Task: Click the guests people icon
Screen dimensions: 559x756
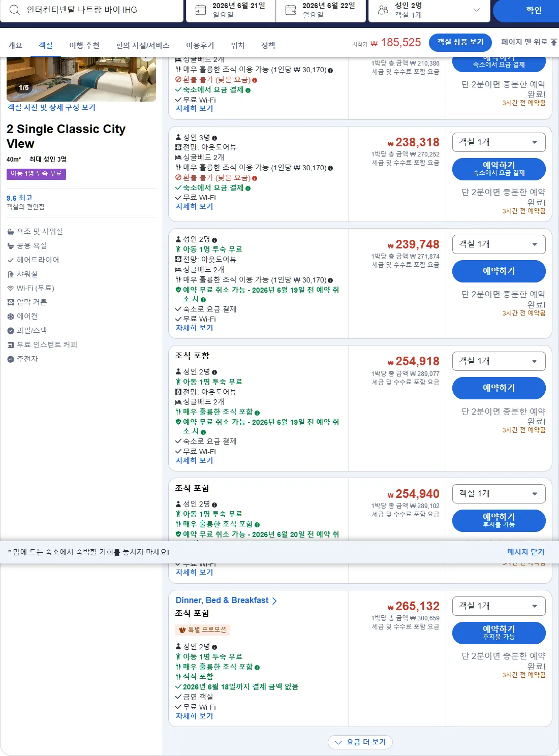Action: pos(383,10)
